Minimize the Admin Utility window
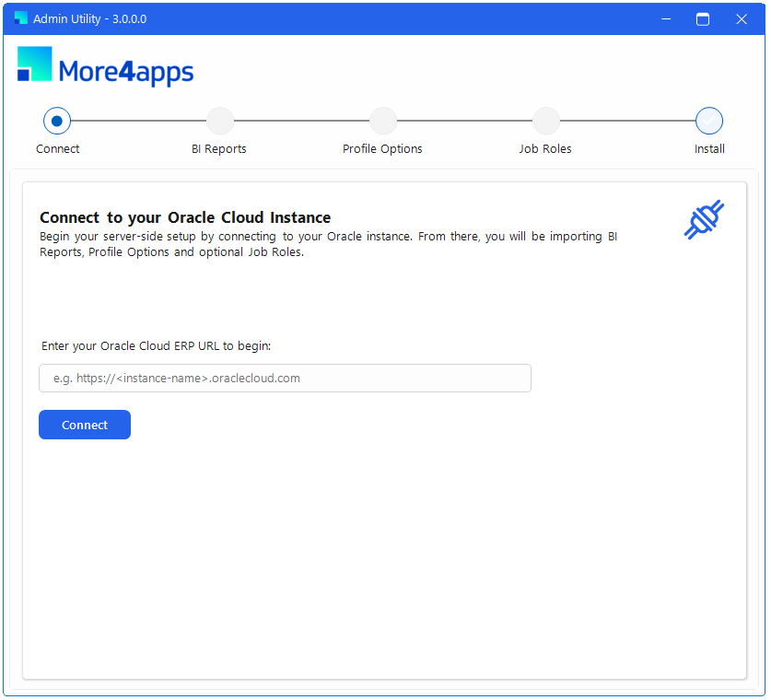Image resolution: width=771 pixels, height=700 pixels. (x=666, y=19)
